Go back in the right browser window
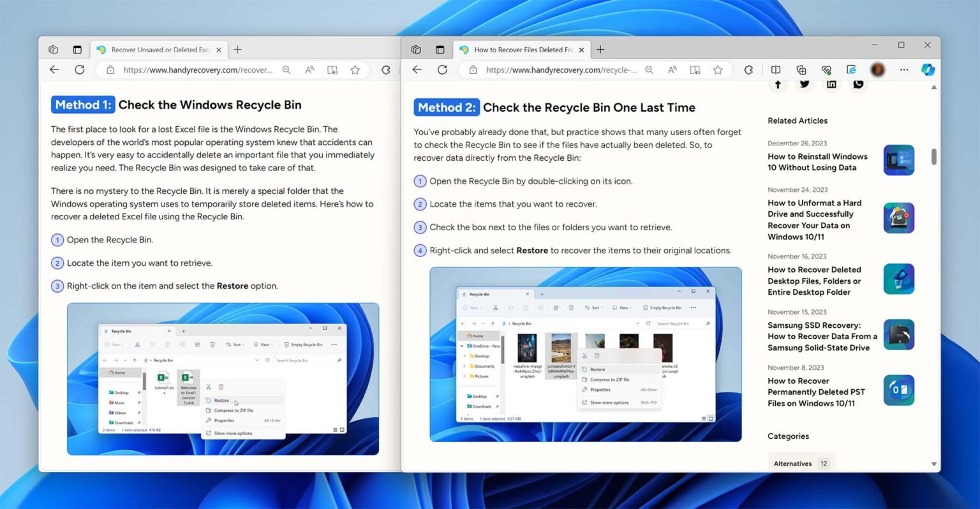980x509 pixels. (417, 70)
